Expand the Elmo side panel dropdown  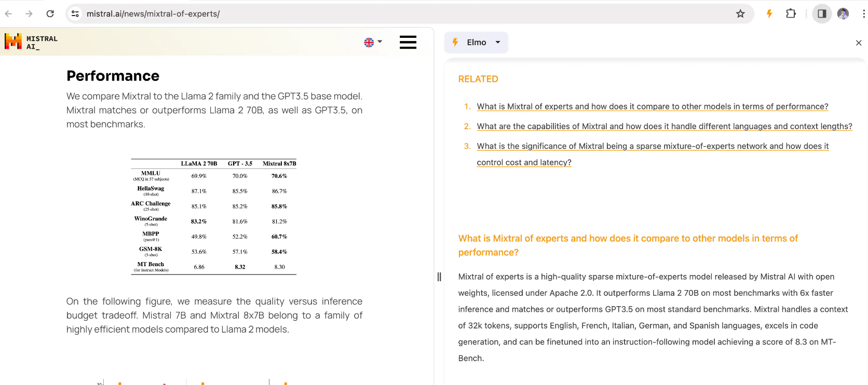point(498,42)
